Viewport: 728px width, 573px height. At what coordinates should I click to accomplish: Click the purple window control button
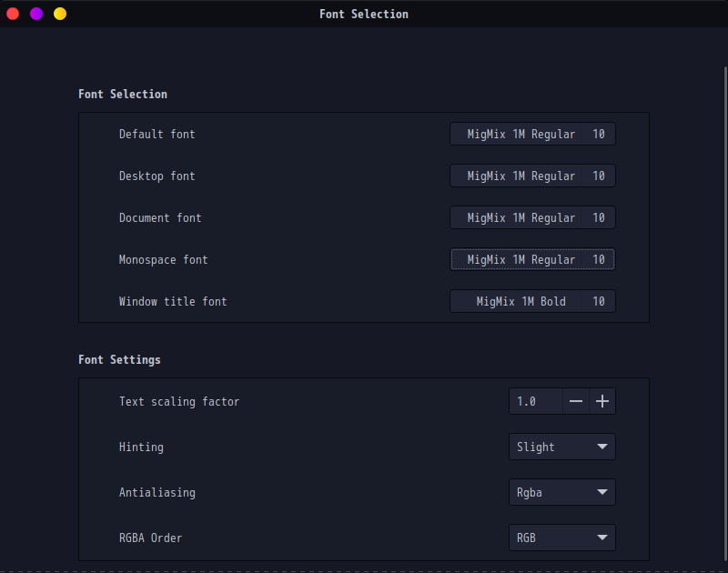pyautogui.click(x=36, y=14)
